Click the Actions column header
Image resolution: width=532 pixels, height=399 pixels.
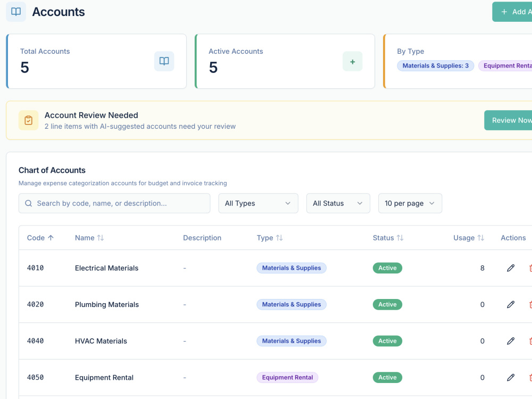513,238
